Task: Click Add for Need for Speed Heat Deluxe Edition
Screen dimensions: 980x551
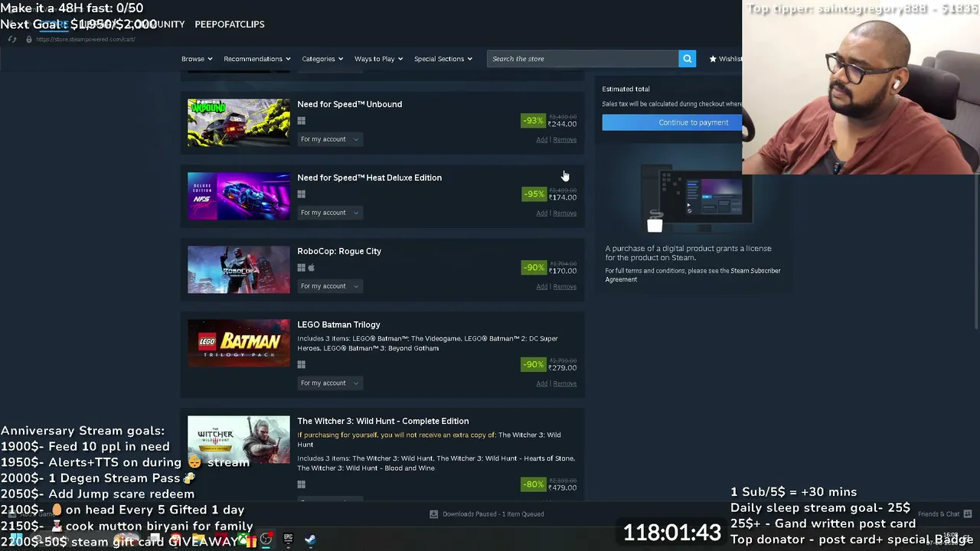Action: pyautogui.click(x=542, y=214)
